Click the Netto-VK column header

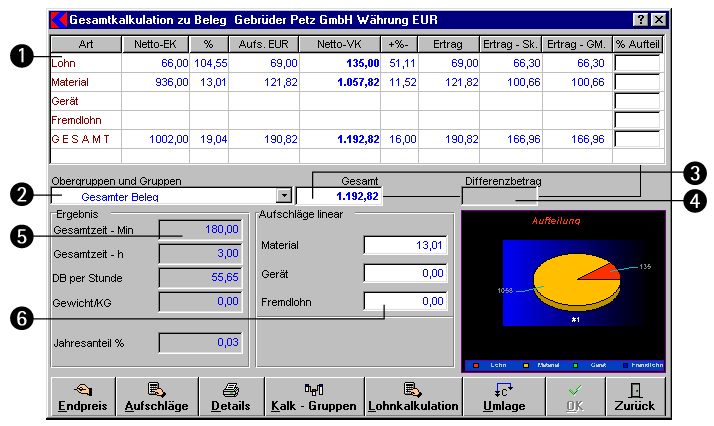[340, 44]
